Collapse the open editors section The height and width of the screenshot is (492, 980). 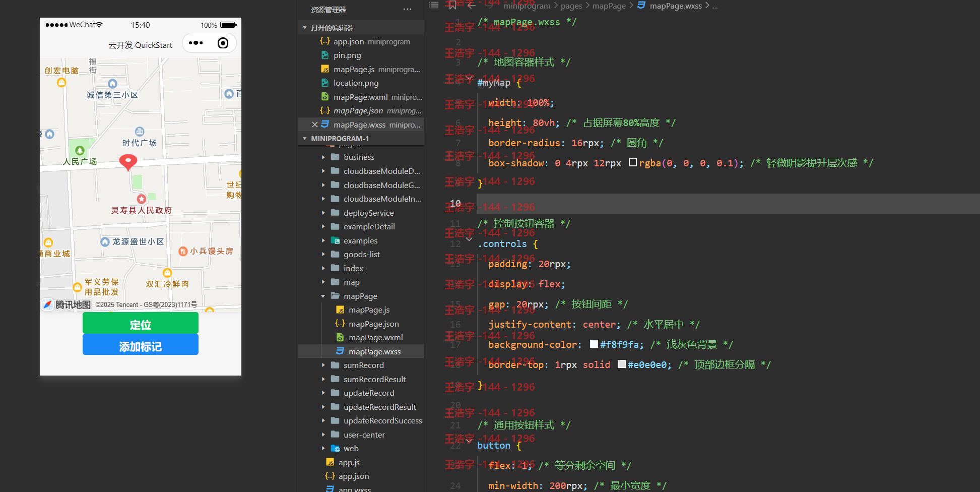click(x=305, y=28)
